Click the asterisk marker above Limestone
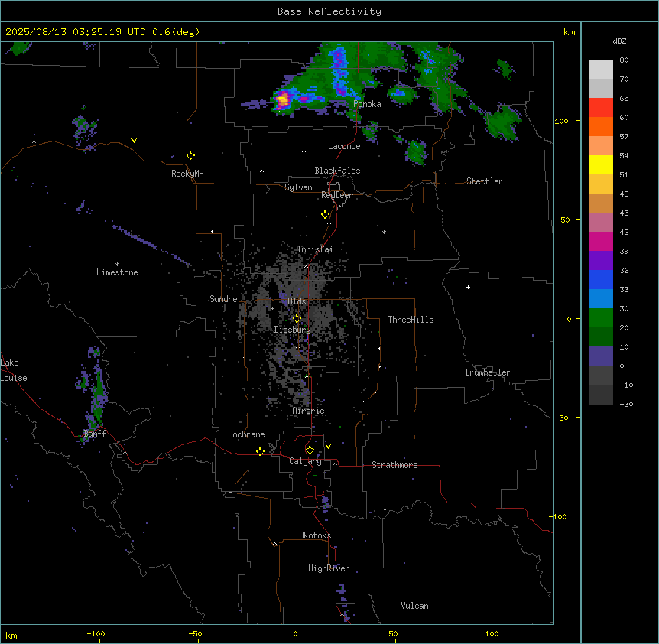Image resolution: width=659 pixels, height=644 pixels. [117, 265]
